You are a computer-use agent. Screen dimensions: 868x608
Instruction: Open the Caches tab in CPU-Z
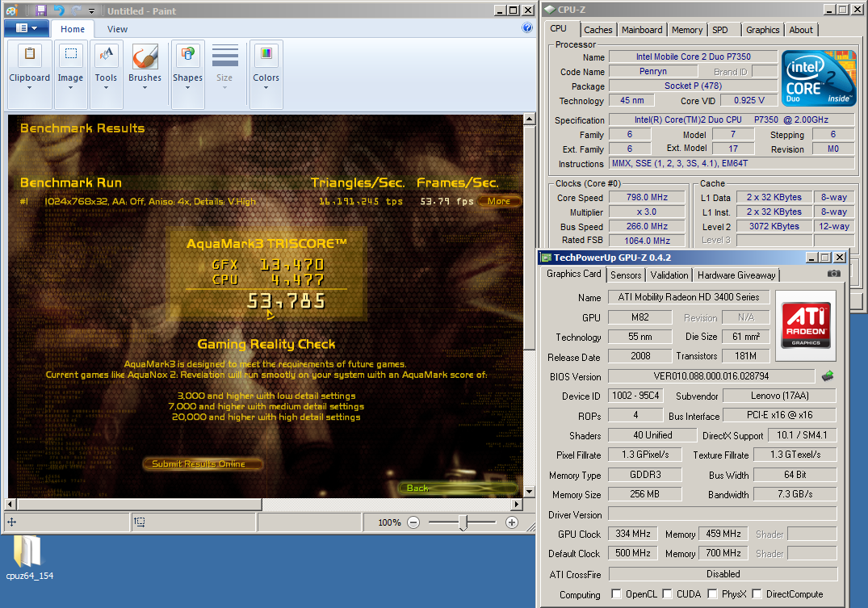click(598, 30)
